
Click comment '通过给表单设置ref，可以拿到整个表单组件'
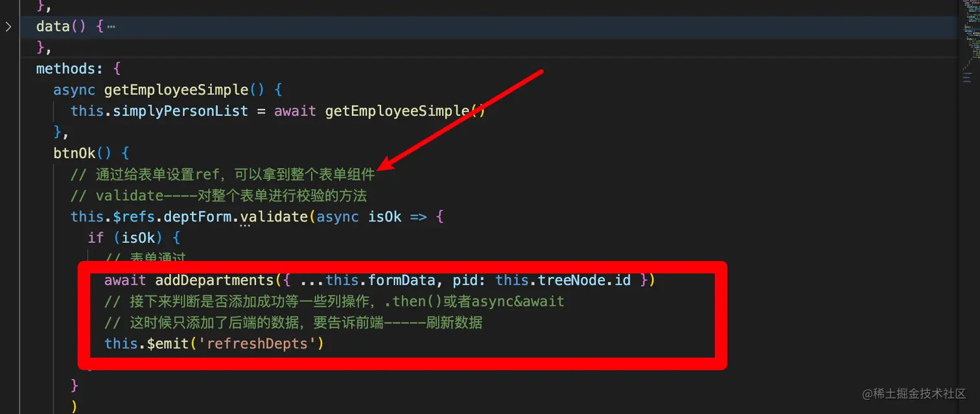point(223,174)
